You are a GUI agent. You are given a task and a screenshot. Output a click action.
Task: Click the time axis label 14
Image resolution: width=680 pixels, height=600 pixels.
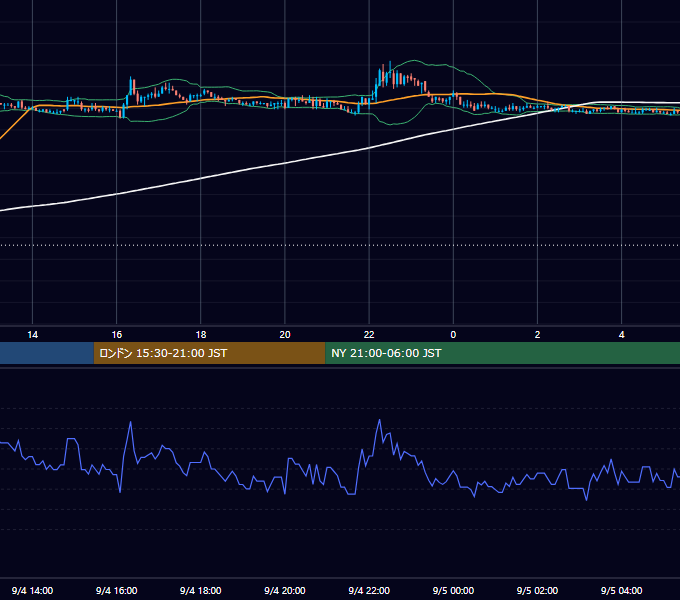[33, 335]
